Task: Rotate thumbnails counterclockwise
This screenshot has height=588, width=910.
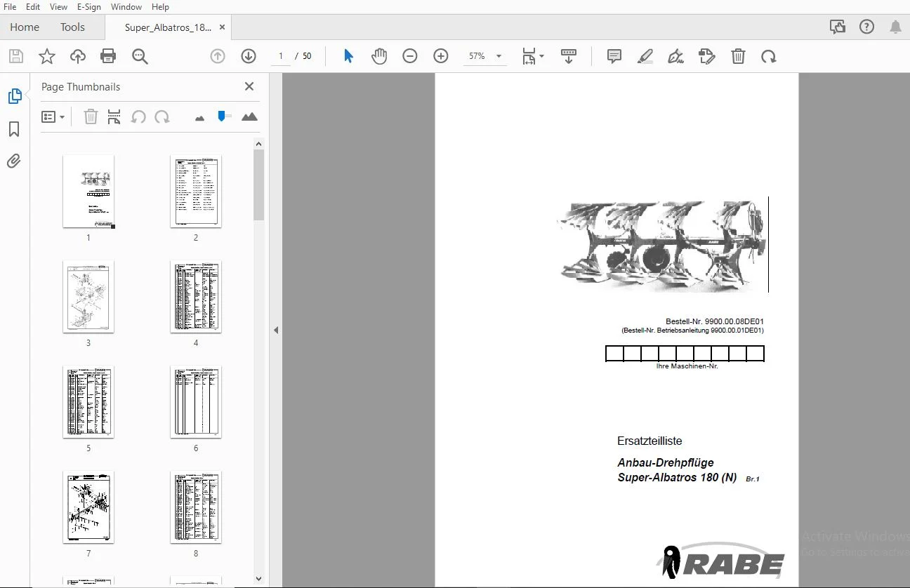Action: pos(138,116)
